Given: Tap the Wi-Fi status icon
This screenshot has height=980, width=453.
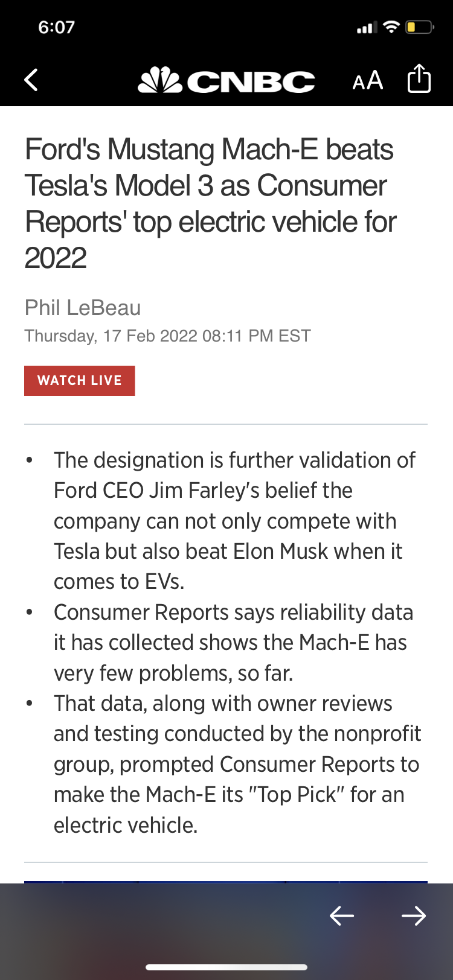Looking at the screenshot, I should [391, 27].
